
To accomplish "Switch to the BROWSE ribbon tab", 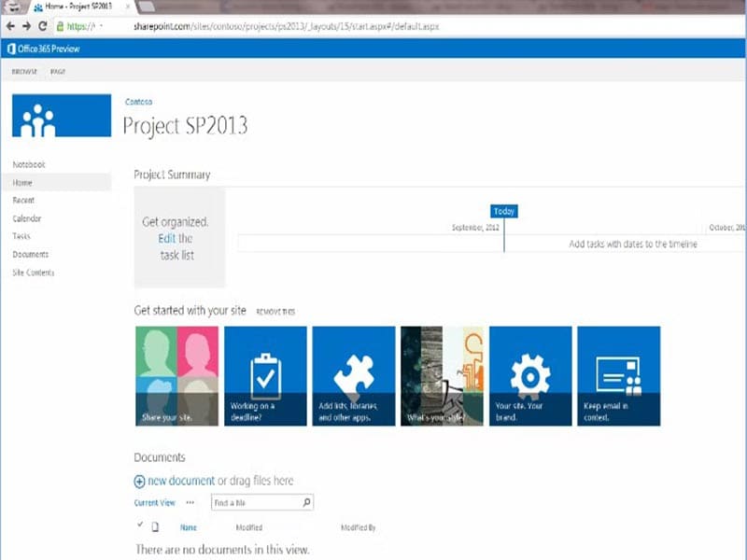I will (x=23, y=70).
